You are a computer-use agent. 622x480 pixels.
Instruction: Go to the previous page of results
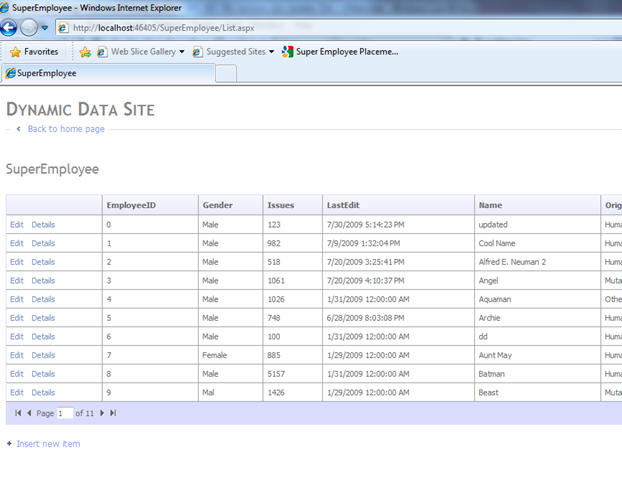(x=28, y=413)
